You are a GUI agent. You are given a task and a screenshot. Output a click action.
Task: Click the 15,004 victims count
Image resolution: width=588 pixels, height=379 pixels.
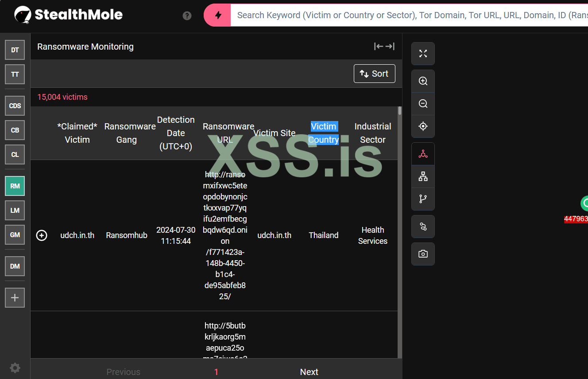(x=62, y=97)
